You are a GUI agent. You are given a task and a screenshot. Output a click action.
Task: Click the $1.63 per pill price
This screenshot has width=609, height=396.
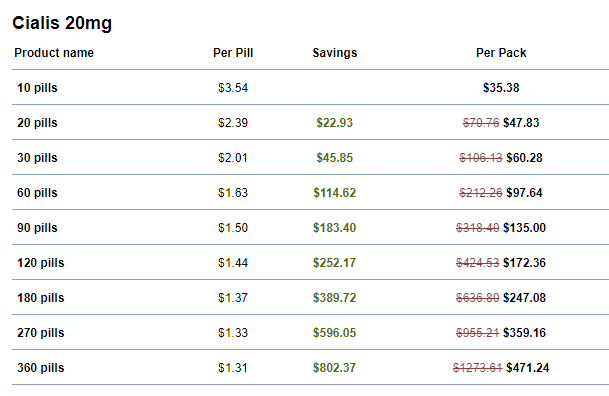click(233, 193)
